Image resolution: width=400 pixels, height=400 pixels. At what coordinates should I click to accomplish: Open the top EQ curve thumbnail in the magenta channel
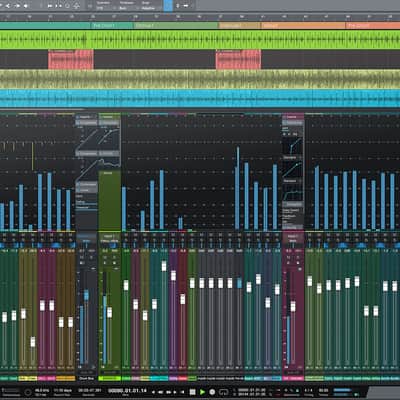[293, 146]
